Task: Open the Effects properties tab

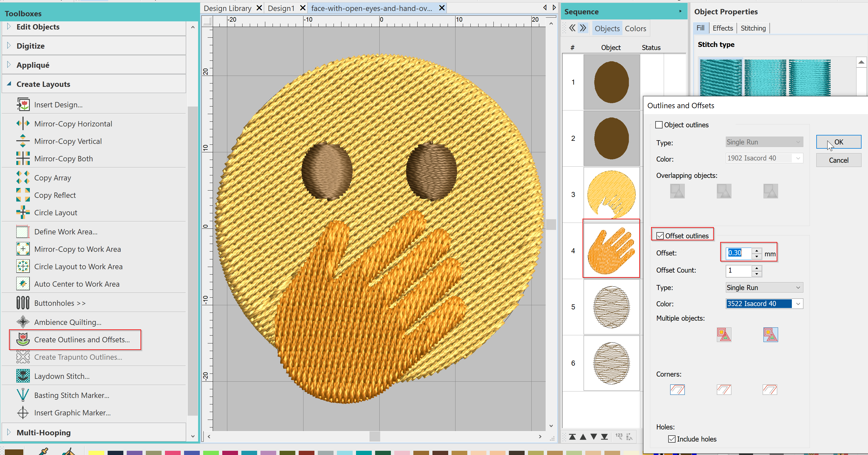Action: tap(722, 28)
